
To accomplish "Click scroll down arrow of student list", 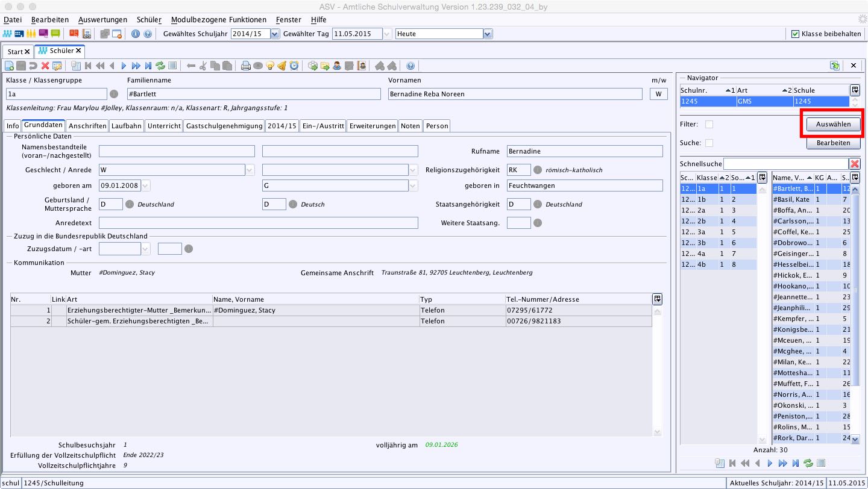I will point(855,440).
